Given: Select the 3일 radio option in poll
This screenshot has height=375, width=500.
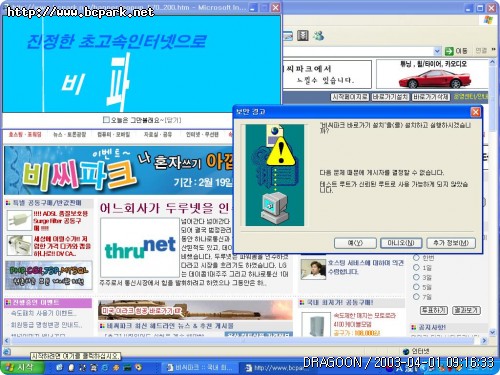Looking at the screenshot, I should [416, 277].
